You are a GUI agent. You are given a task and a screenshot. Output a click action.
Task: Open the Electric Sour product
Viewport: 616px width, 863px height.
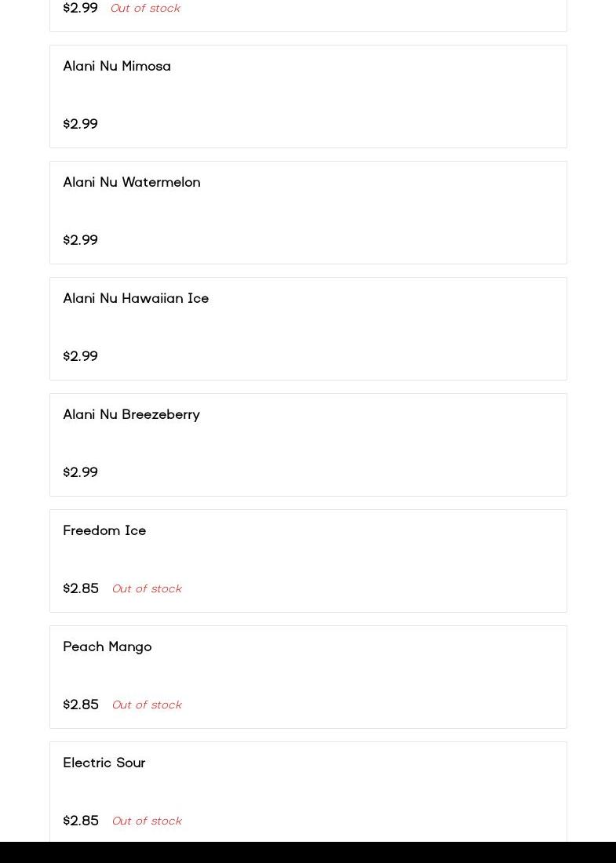(x=104, y=763)
